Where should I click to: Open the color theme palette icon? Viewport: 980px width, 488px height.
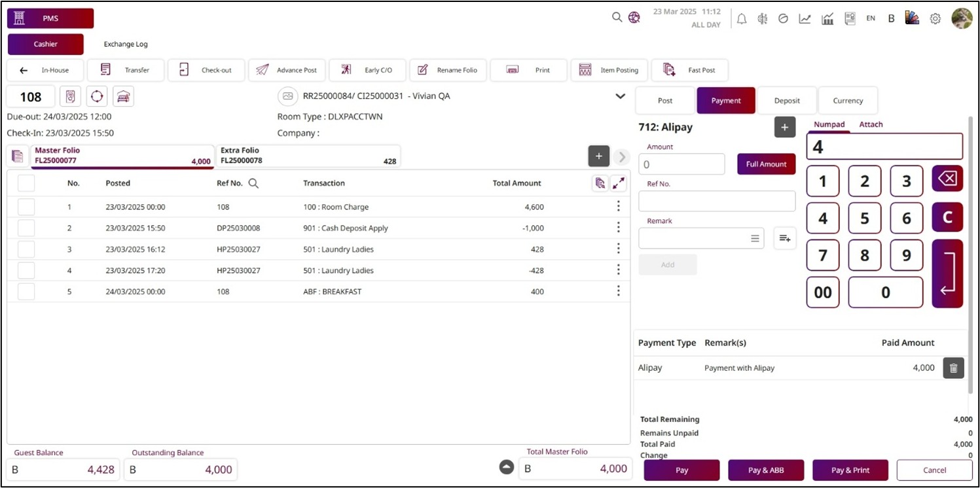(x=912, y=18)
